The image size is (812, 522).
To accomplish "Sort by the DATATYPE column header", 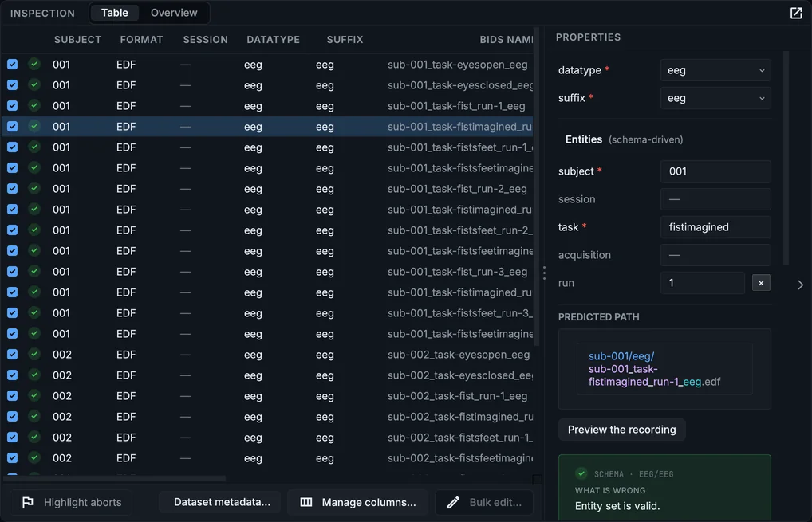I will click(x=273, y=40).
